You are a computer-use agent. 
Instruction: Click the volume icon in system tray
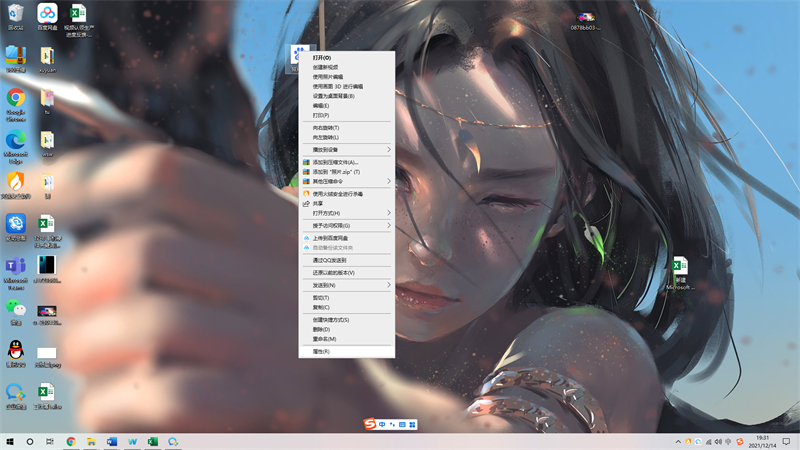point(718,442)
